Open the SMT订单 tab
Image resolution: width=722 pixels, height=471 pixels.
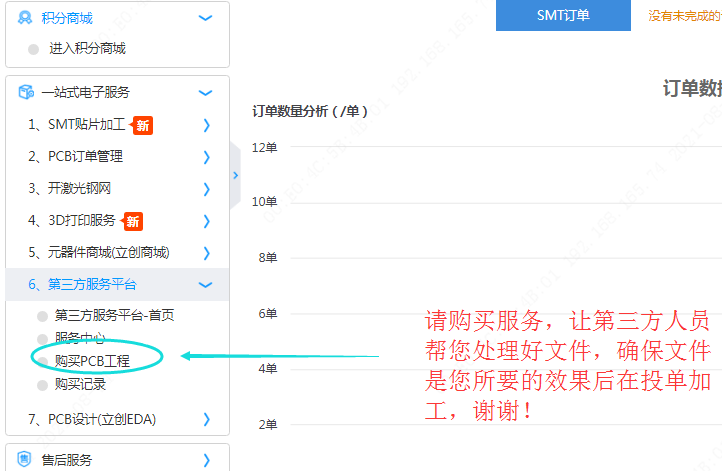563,15
